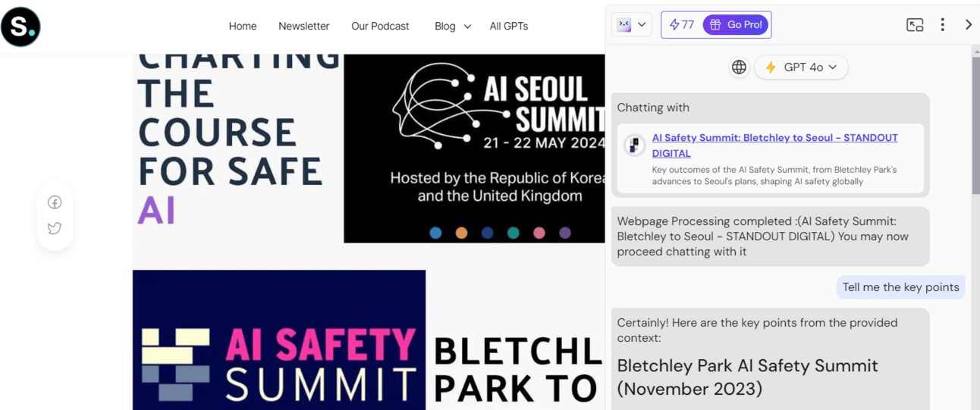Screen dimensions: 980x410
Task: Click the teal dot under the Seoul banner
Action: point(513,233)
